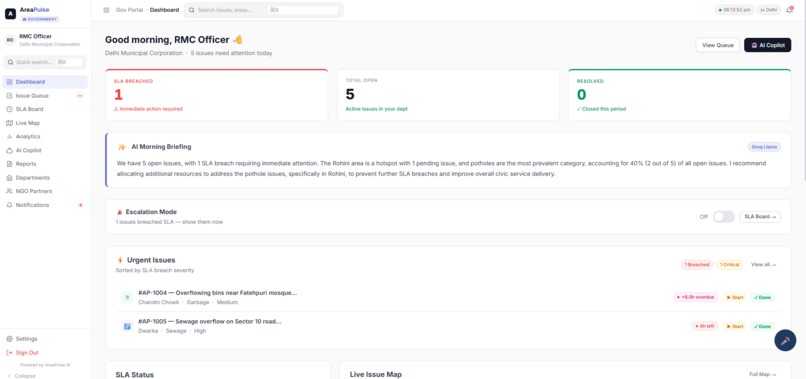Screen dimensions: 806x379
Task: Click the AI Copilot icon in sidebar
Action: click(9, 150)
